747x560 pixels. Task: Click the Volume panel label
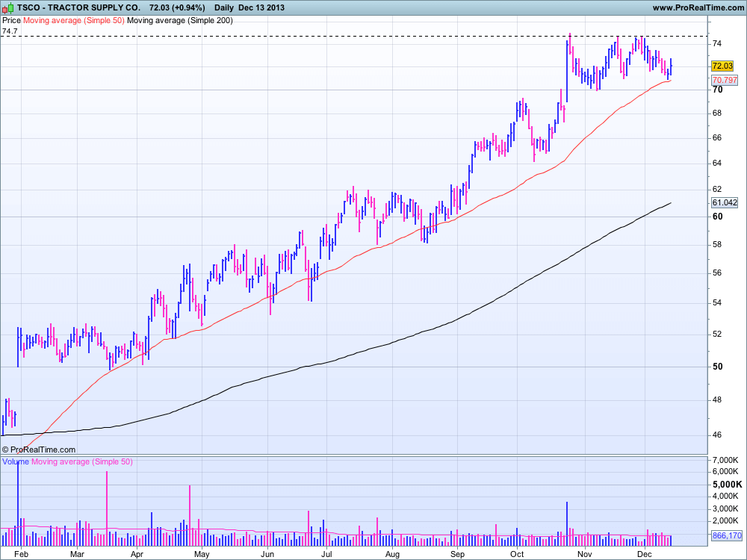pyautogui.click(x=16, y=461)
